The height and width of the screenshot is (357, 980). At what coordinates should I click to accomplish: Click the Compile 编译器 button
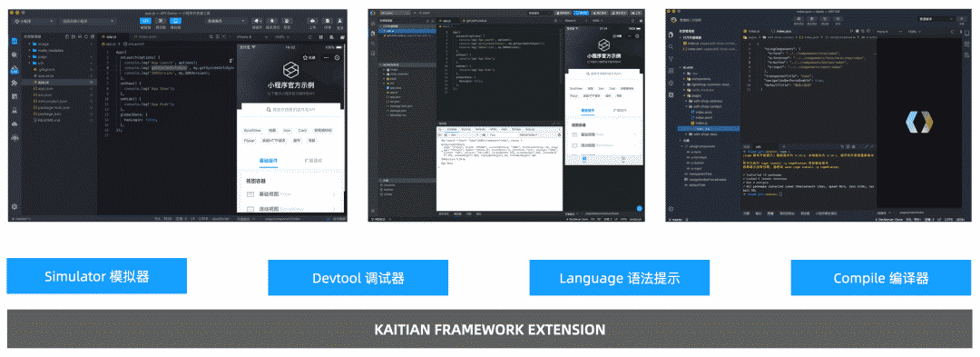880,278
